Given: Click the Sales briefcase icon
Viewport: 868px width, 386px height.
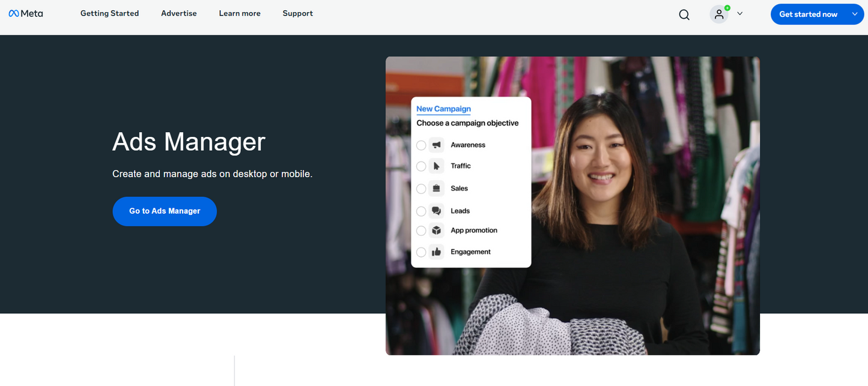Looking at the screenshot, I should tap(436, 188).
